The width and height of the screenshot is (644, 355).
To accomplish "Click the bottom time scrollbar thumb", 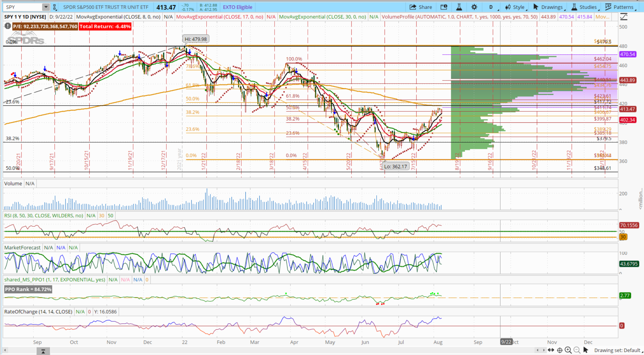I will point(43,351).
